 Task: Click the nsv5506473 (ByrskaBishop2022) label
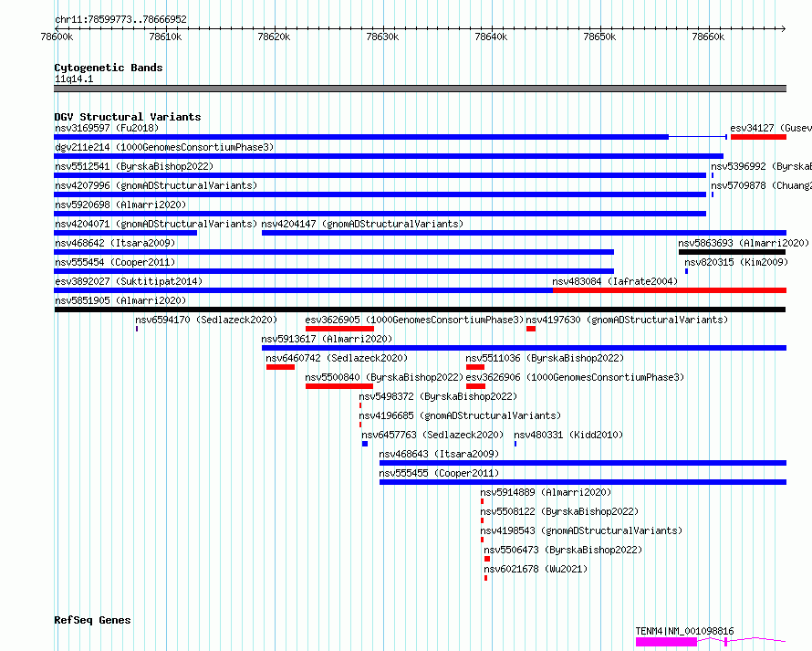pos(563,550)
